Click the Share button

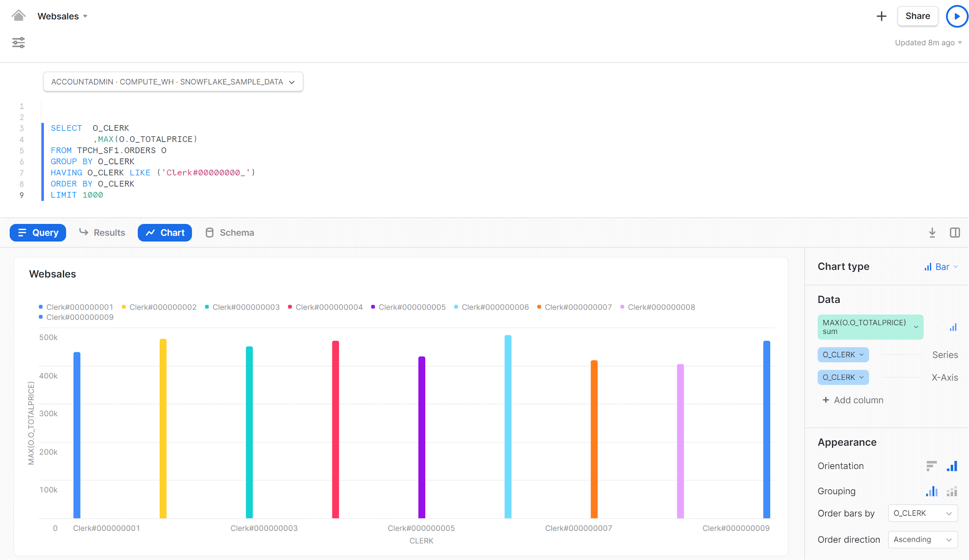(x=917, y=17)
